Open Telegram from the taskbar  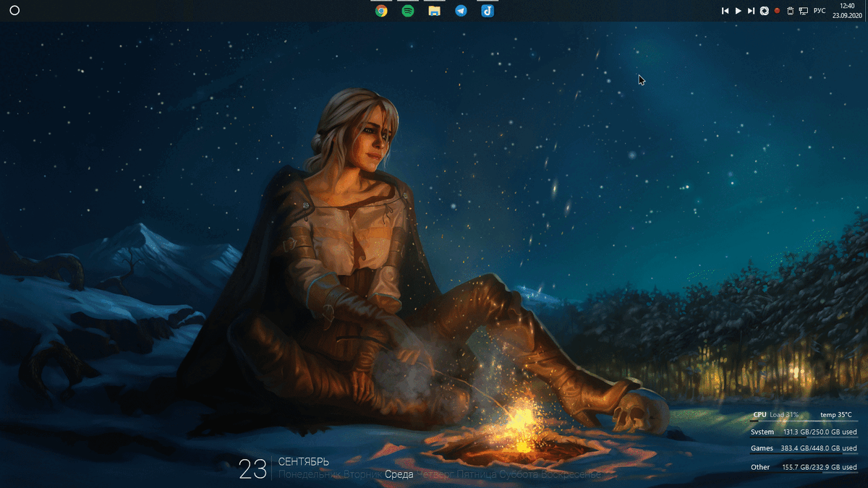[461, 11]
